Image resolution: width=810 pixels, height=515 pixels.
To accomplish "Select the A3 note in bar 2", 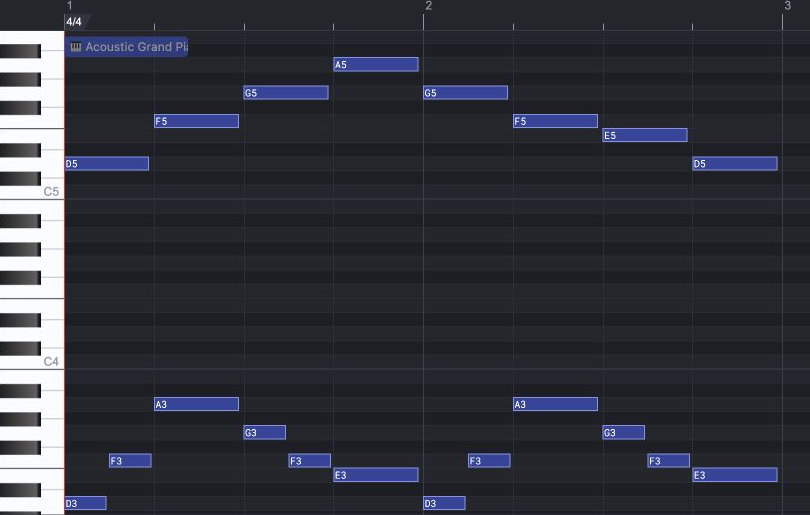I will [x=555, y=404].
